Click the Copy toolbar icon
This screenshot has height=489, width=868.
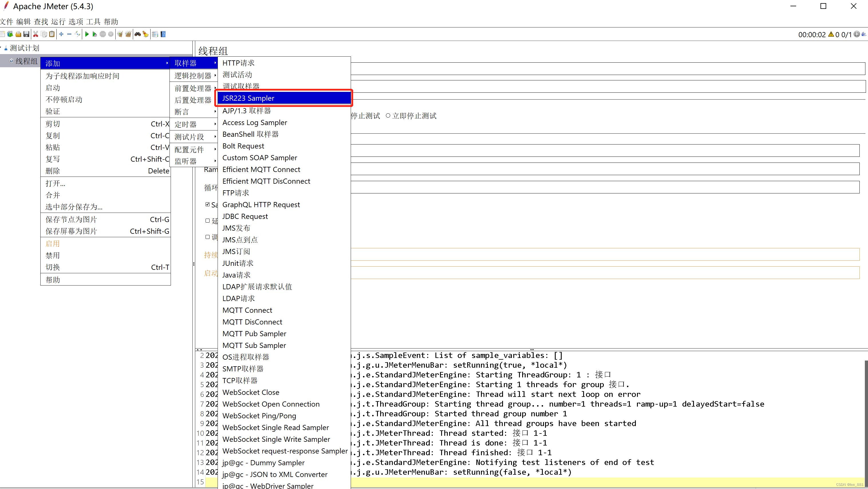(x=44, y=34)
